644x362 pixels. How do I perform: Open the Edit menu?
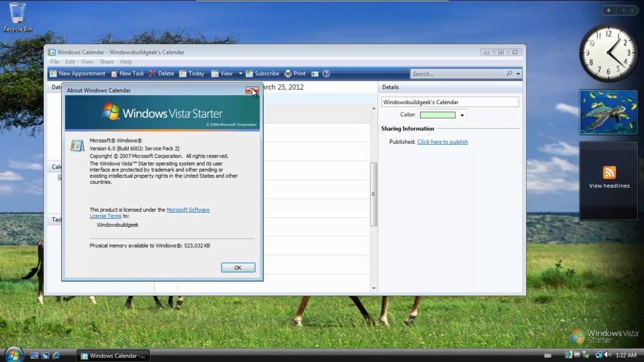[x=70, y=62]
